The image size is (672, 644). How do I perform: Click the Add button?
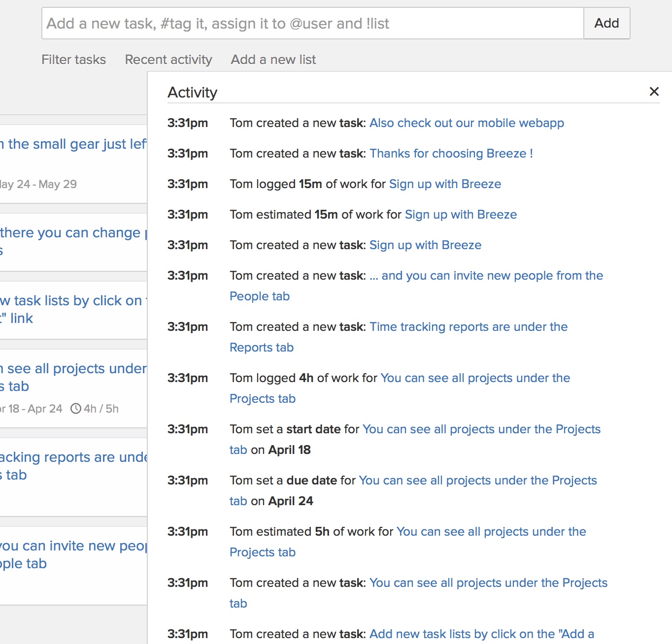[x=606, y=23]
